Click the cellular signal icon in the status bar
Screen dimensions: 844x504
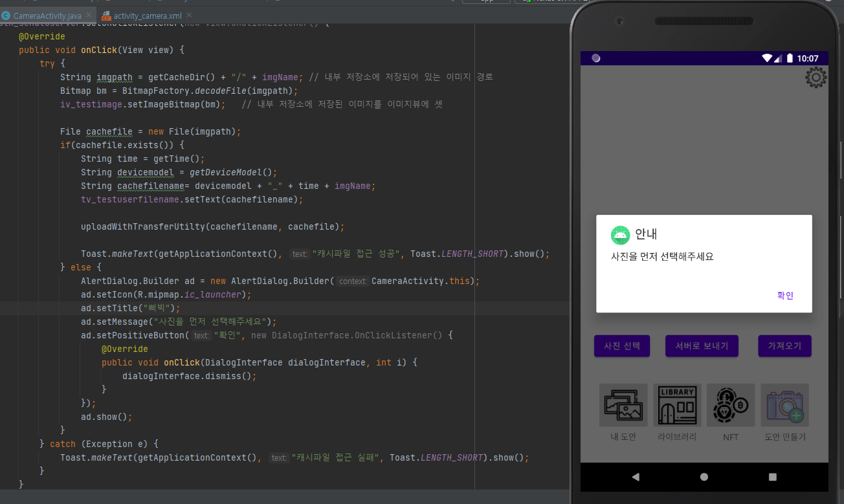pyautogui.click(x=778, y=58)
